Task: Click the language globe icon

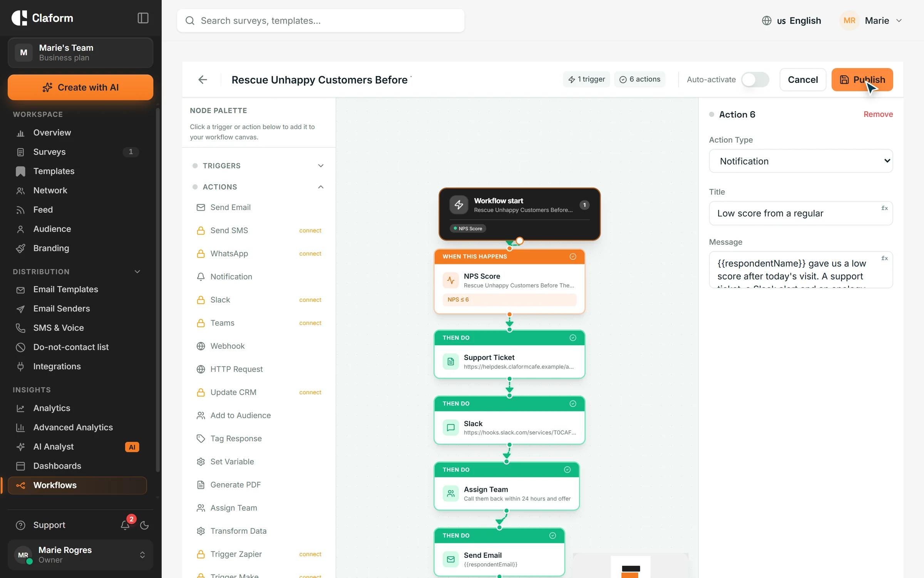Action: (767, 20)
